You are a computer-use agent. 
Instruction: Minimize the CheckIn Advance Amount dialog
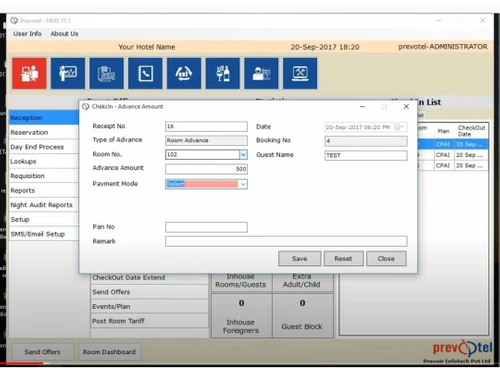point(362,107)
